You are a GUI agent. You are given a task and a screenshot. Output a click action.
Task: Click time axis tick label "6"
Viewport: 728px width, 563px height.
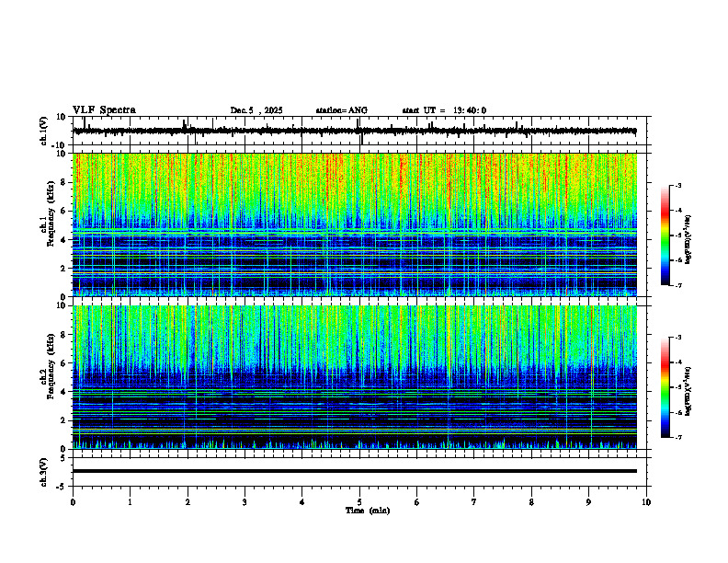(x=417, y=502)
